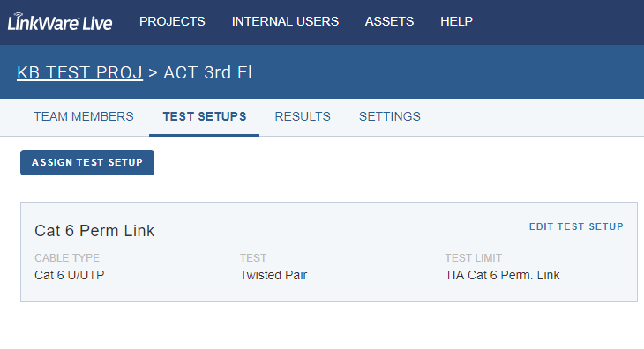Click the TEST field label in the setup card
The width and height of the screenshot is (644, 349).
(253, 258)
